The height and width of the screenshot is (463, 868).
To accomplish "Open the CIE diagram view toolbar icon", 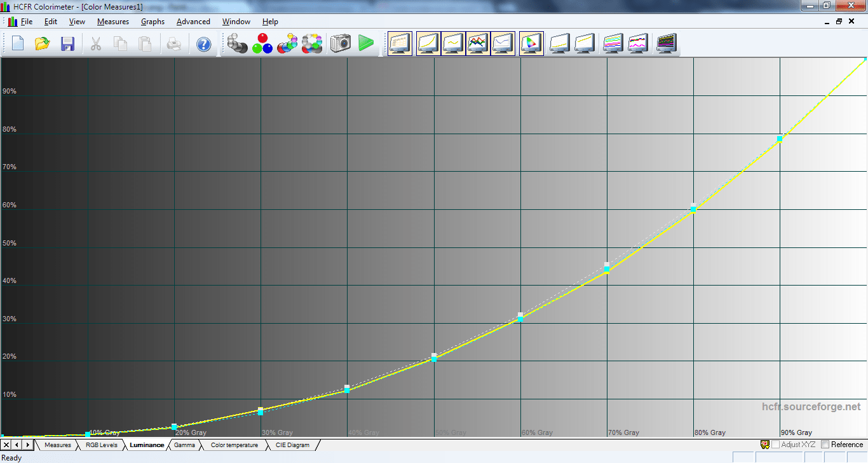I will (x=531, y=44).
